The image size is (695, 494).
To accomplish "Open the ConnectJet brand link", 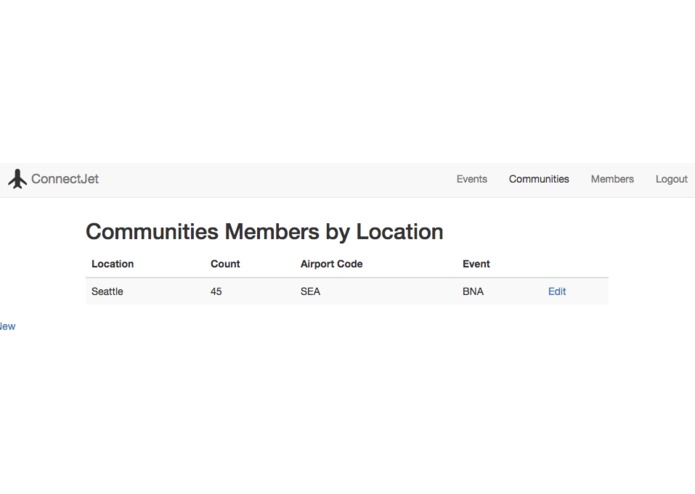I will coord(65,179).
